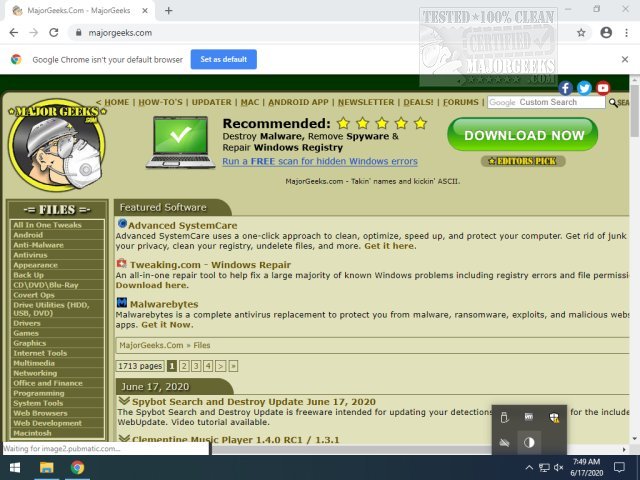
Task: Click Download here link
Action: (151, 285)
